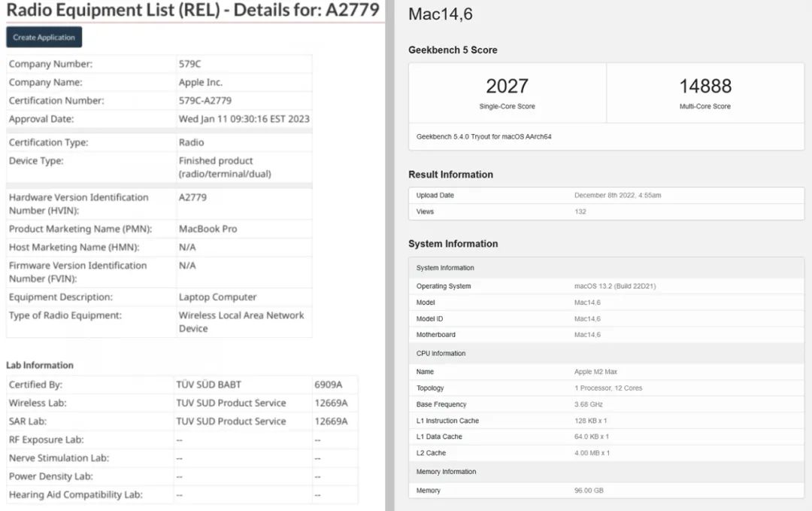Click the MacBook Pro marketing name value
This screenshot has width=812, height=511.
coord(208,229)
